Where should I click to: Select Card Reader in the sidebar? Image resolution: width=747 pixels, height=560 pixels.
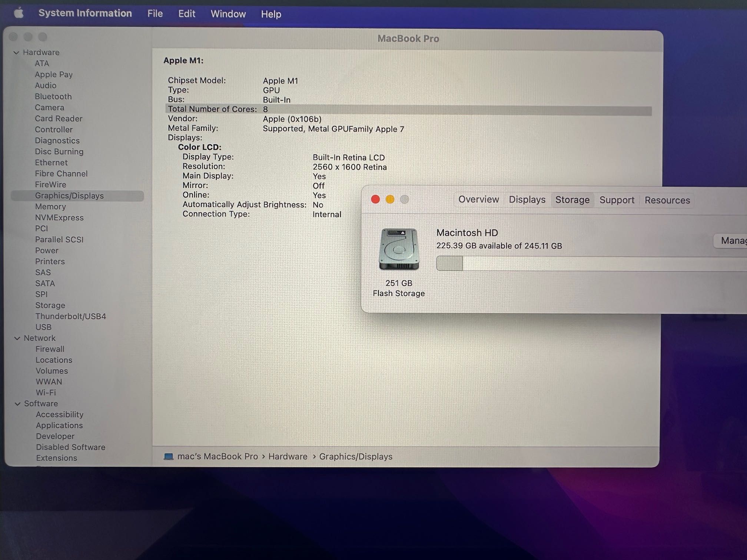[x=59, y=119]
